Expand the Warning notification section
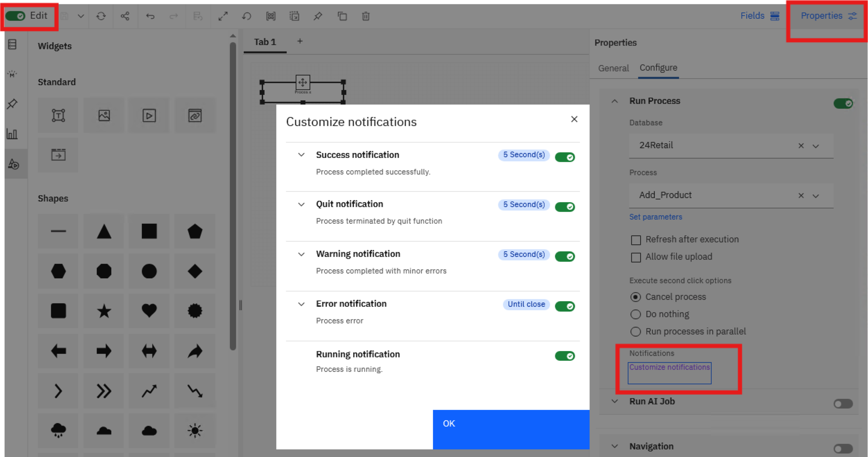Screen dimensions: 868x457 301,254
